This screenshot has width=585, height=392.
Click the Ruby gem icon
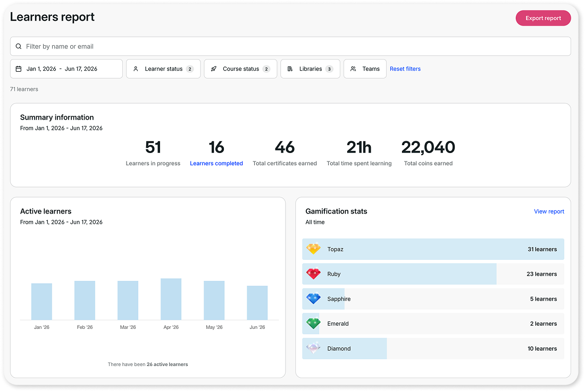tap(313, 274)
